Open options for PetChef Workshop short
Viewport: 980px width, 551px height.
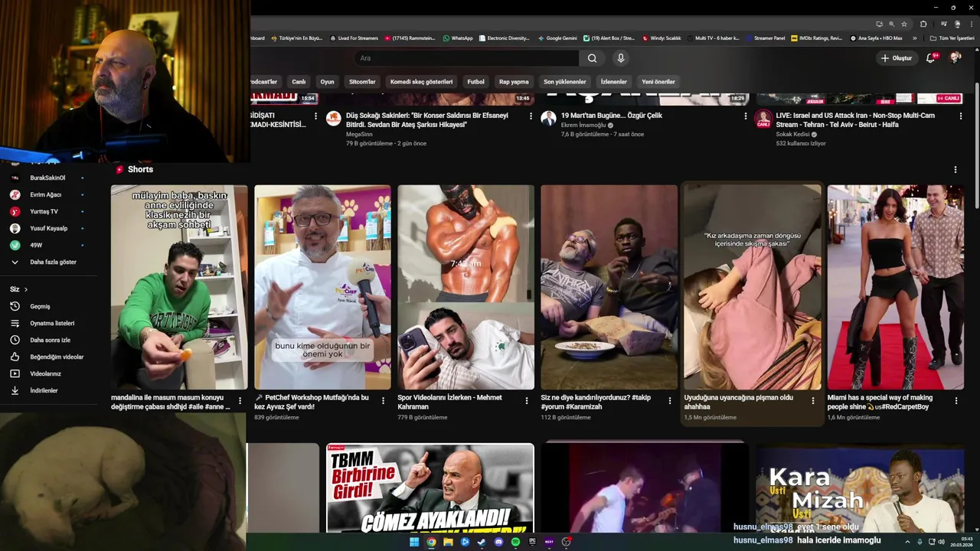click(383, 400)
